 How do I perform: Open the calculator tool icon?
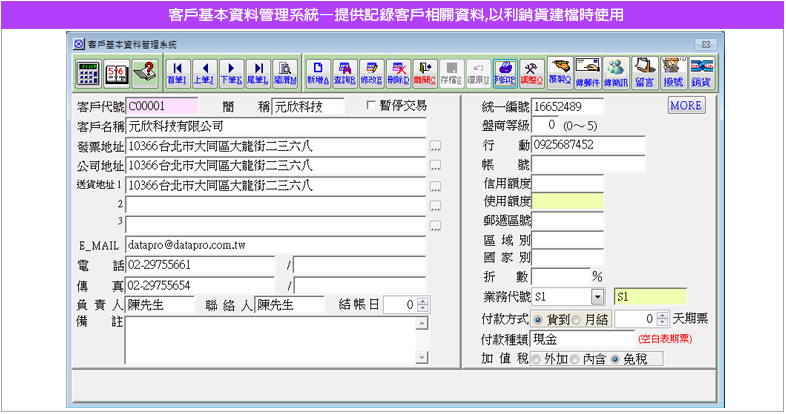coord(89,72)
